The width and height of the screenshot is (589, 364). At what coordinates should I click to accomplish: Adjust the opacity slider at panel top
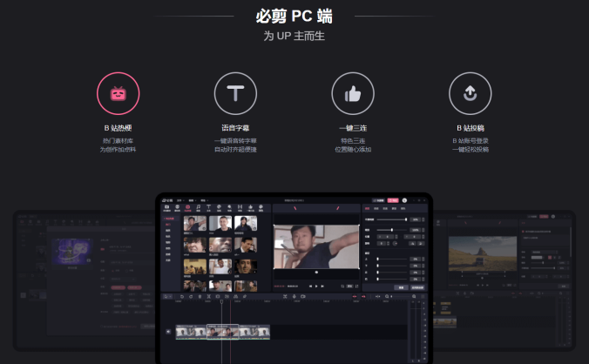[392, 219]
